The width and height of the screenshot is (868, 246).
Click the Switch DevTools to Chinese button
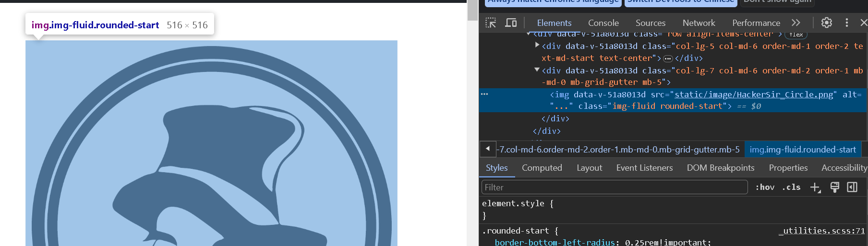(x=681, y=2)
